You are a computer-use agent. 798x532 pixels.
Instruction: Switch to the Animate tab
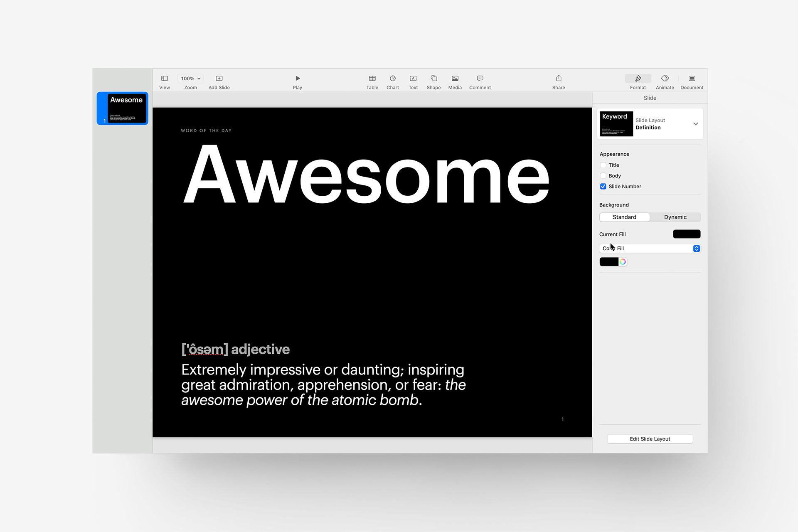(x=665, y=81)
